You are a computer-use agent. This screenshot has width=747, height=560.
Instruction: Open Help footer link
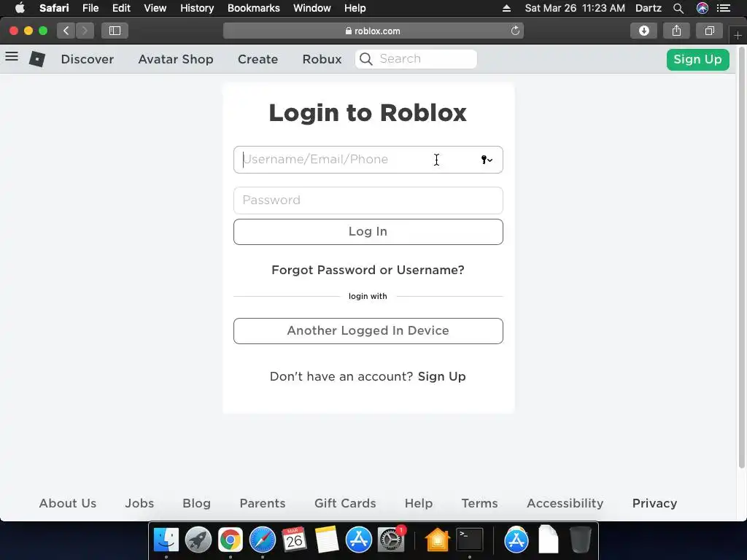(x=419, y=503)
